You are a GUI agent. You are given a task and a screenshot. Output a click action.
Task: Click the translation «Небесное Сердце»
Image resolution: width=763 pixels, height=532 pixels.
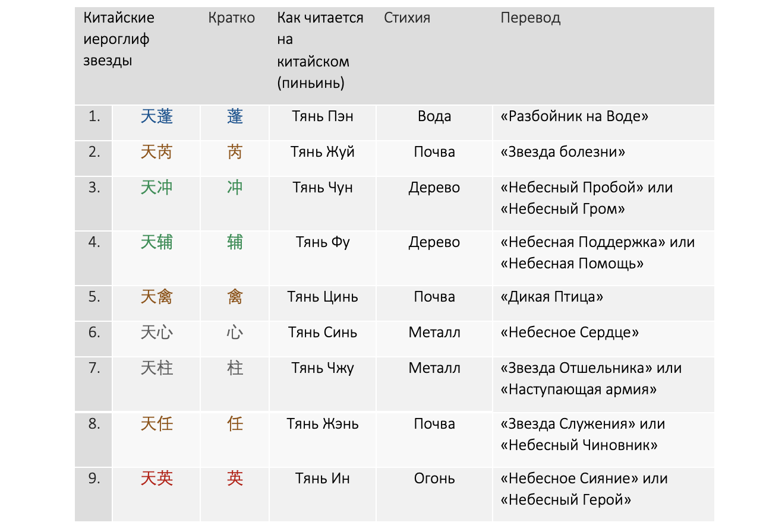pyautogui.click(x=569, y=332)
